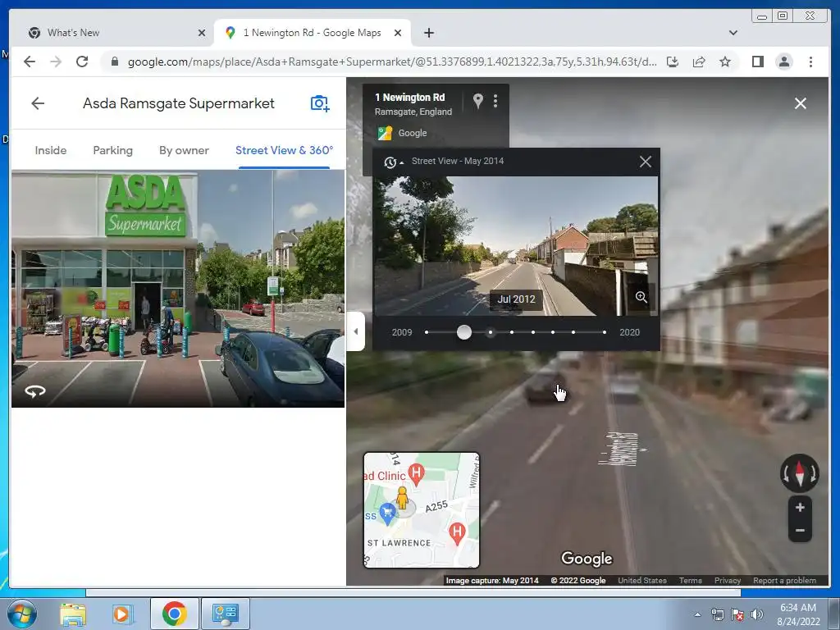
Task: Click the location pin icon beside 1 Newington Rd
Action: (x=478, y=101)
